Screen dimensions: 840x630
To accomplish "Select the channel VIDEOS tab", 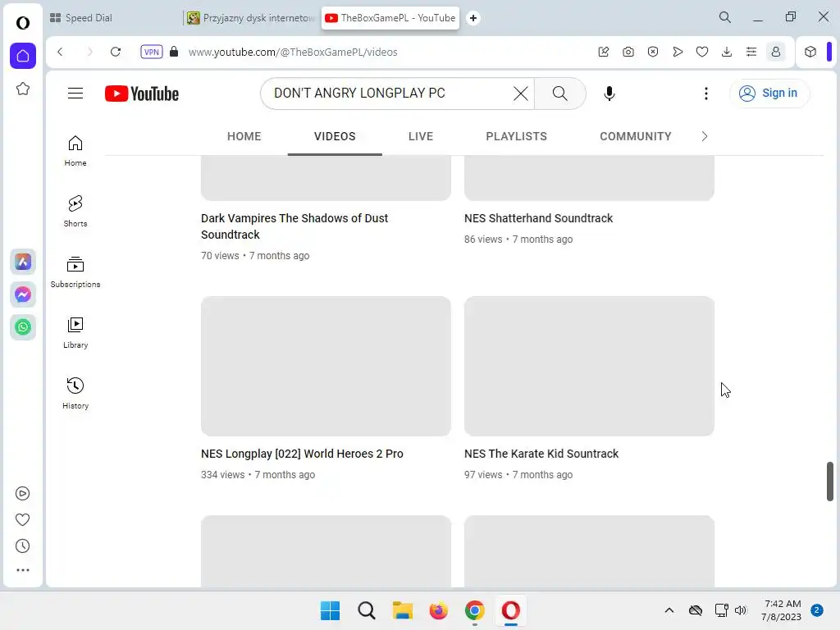I will pyautogui.click(x=335, y=137).
